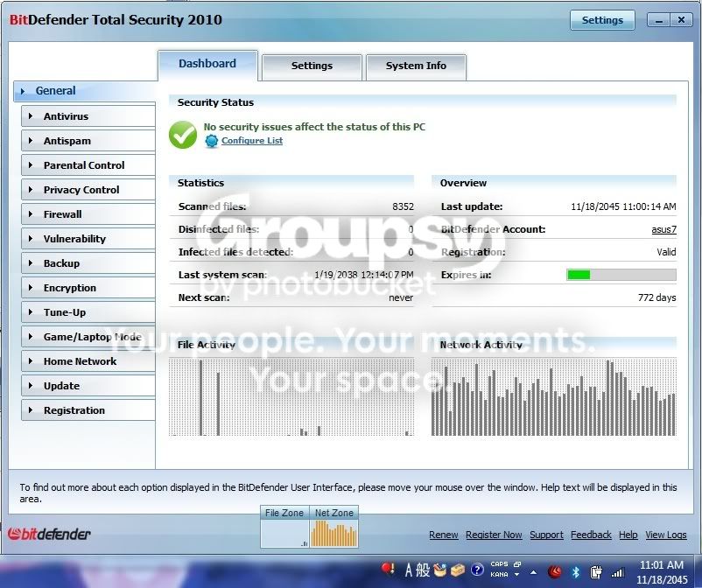Open the Game/Laptop Mode section

(88, 337)
